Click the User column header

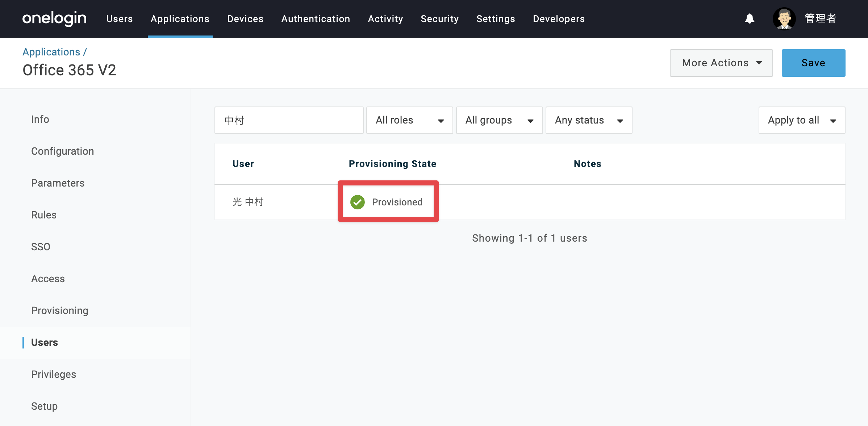tap(243, 164)
